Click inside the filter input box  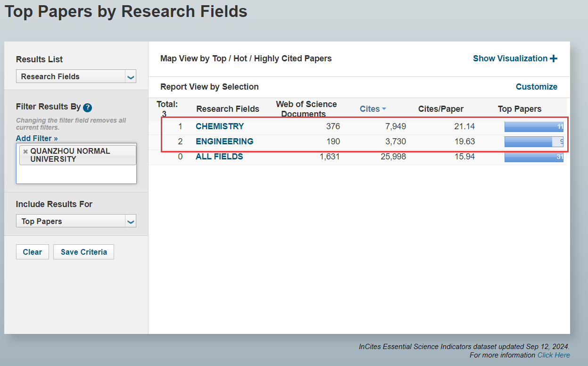tap(76, 175)
